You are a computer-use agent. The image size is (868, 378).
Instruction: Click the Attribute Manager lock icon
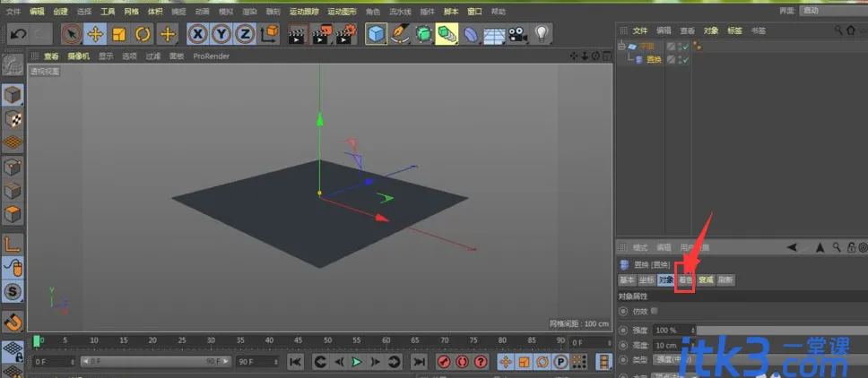[x=850, y=247]
